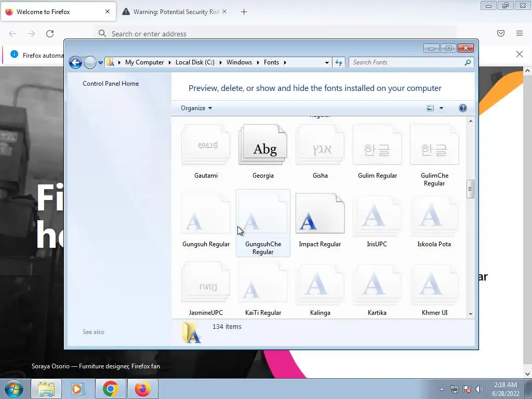Select the Gungsuh Regular font icon
Viewport: 532px width, 399px height.
click(206, 214)
